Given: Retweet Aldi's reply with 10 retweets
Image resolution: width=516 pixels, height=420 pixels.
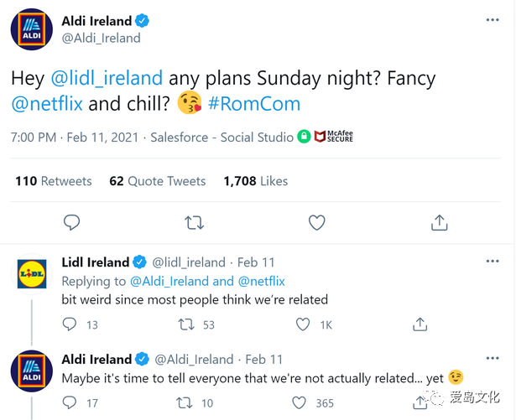Looking at the screenshot, I should [185, 403].
